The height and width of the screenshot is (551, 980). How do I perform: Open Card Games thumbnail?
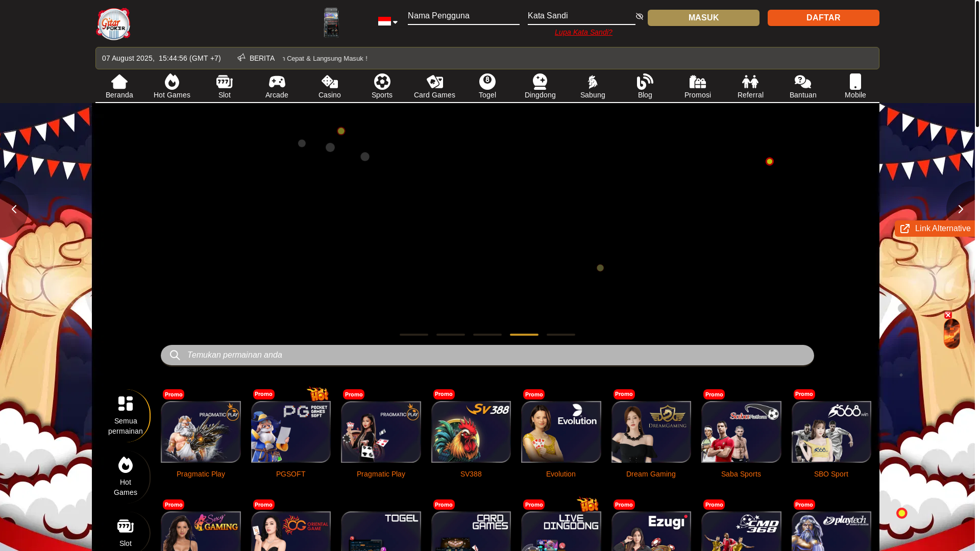(x=471, y=531)
